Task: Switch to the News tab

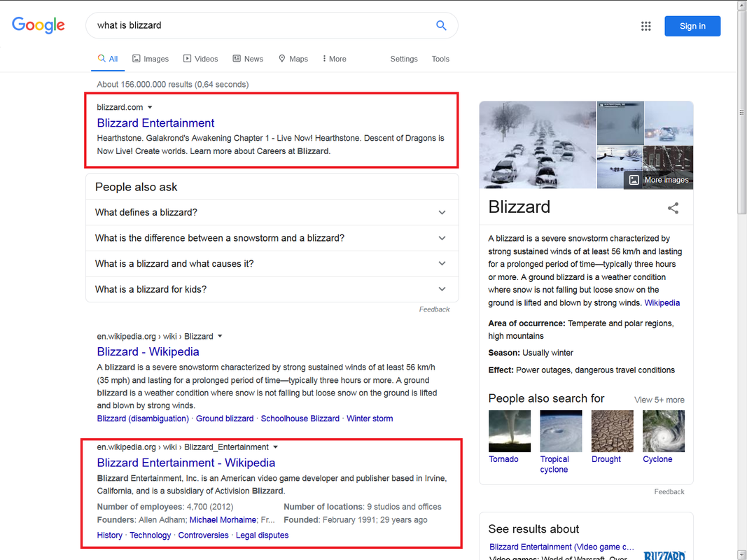Action: pyautogui.click(x=248, y=59)
